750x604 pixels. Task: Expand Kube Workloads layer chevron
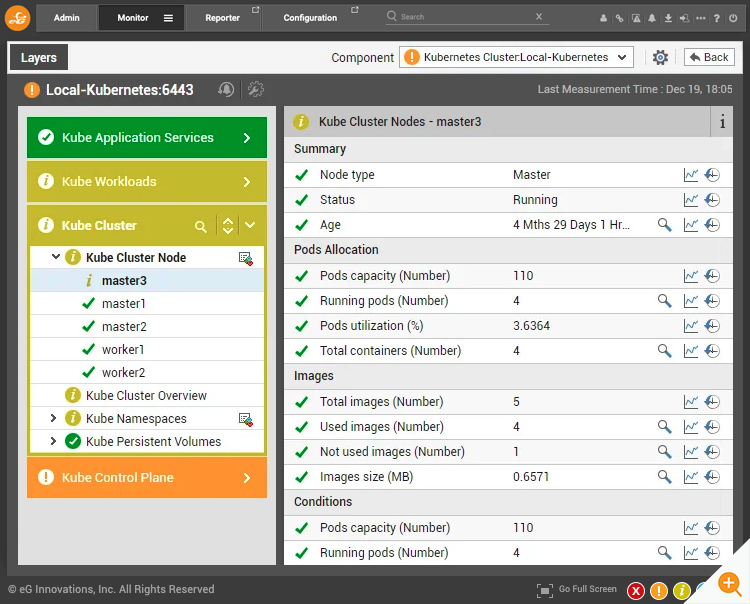point(247,182)
